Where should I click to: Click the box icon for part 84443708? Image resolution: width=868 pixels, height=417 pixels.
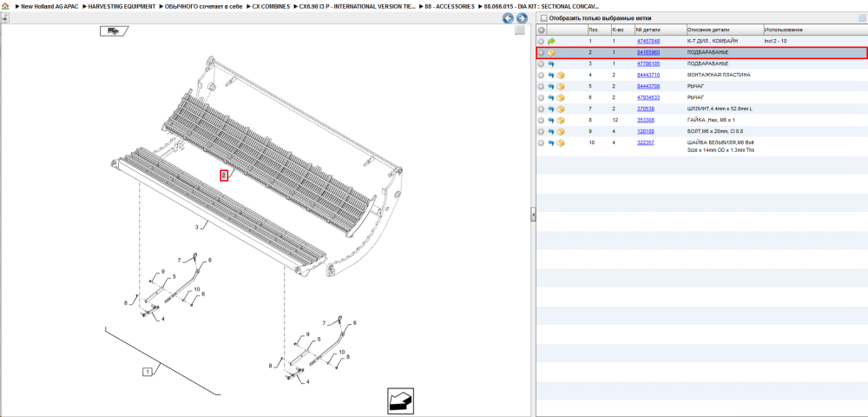click(561, 87)
